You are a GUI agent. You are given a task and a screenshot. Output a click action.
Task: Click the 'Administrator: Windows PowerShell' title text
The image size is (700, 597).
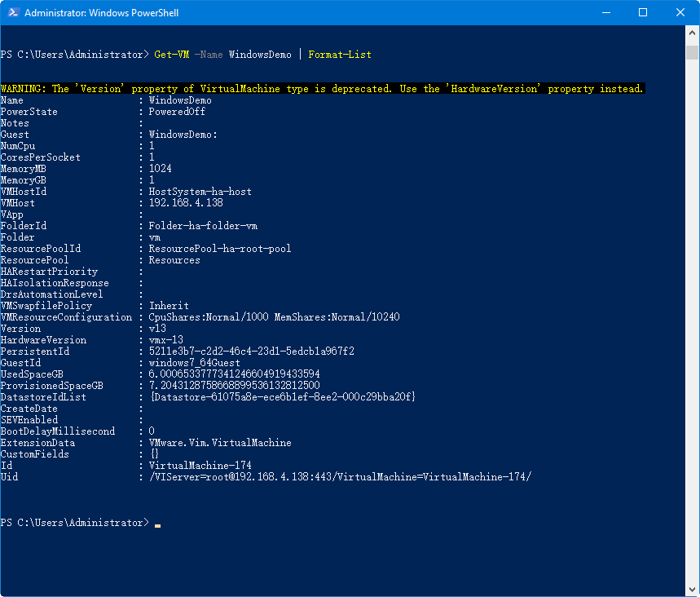point(101,13)
